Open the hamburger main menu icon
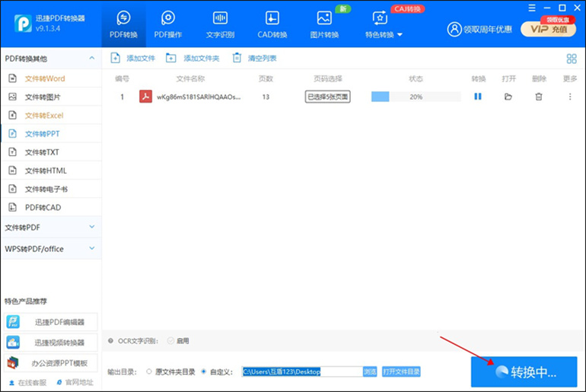The width and height of the screenshot is (586, 392). pyautogui.click(x=532, y=8)
